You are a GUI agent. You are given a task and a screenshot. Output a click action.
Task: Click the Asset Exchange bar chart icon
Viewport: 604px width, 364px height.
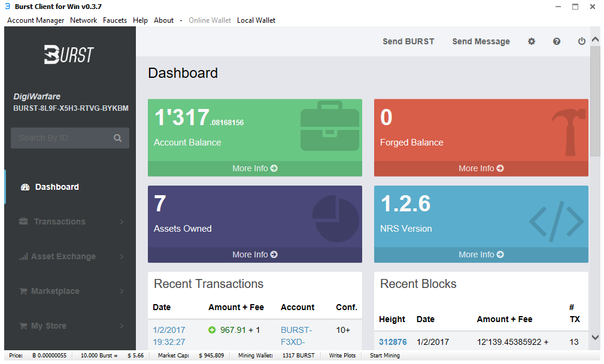23,256
